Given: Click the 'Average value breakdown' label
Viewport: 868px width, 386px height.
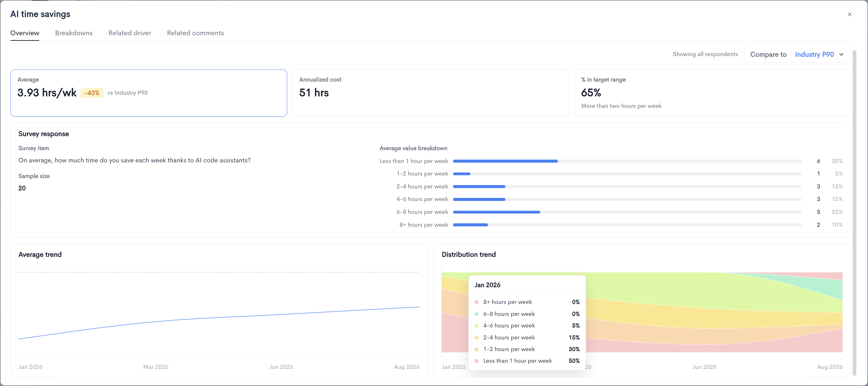Looking at the screenshot, I should [413, 148].
